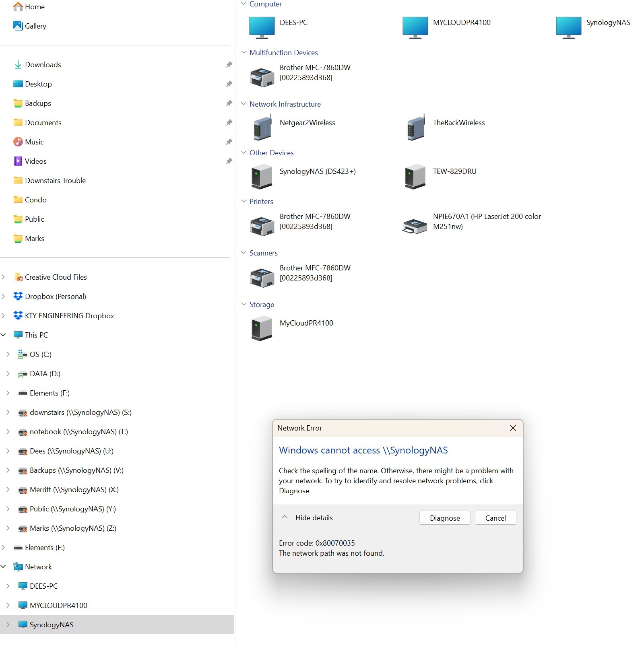The height and width of the screenshot is (645, 644).
Task: Unpin Desktop using its pin icon
Action: (229, 84)
